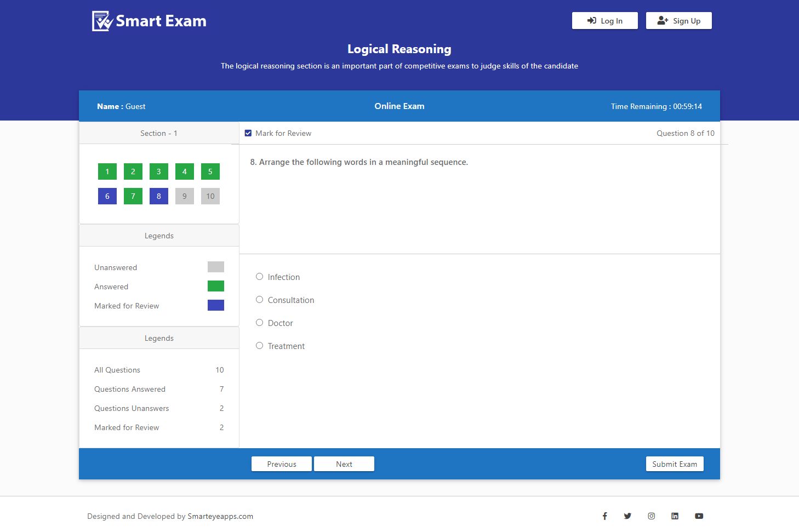Open the Instagram icon in footer
Viewport: 799px width, 532px height.
tap(652, 516)
